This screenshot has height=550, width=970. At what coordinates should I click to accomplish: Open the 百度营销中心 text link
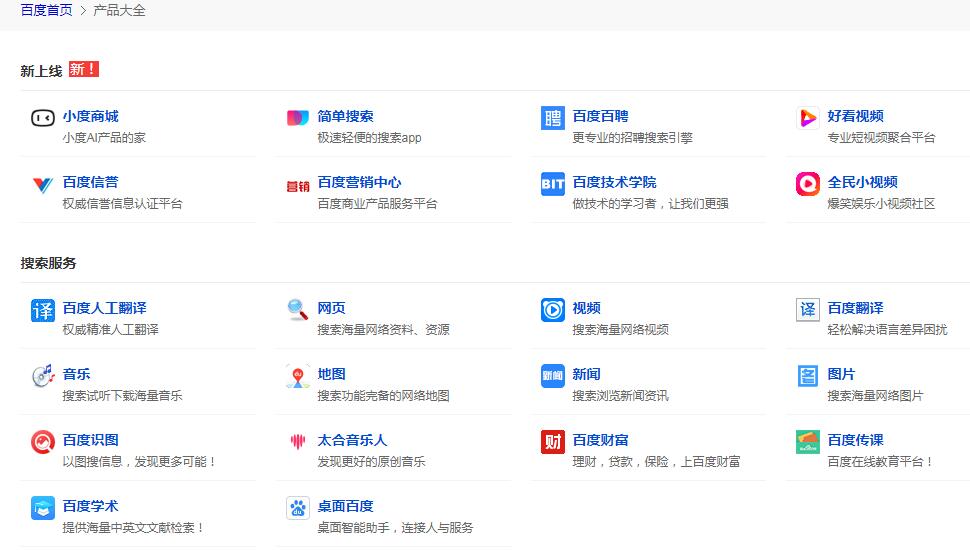pyautogui.click(x=359, y=182)
